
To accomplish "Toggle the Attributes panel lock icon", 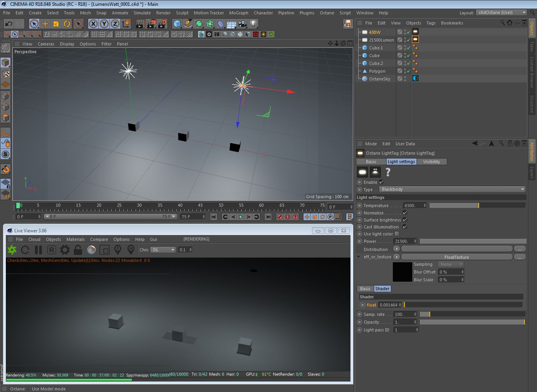I will [510, 143].
